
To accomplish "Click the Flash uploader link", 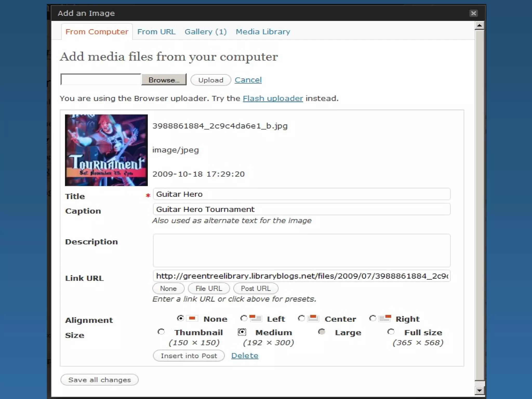I will (x=273, y=98).
